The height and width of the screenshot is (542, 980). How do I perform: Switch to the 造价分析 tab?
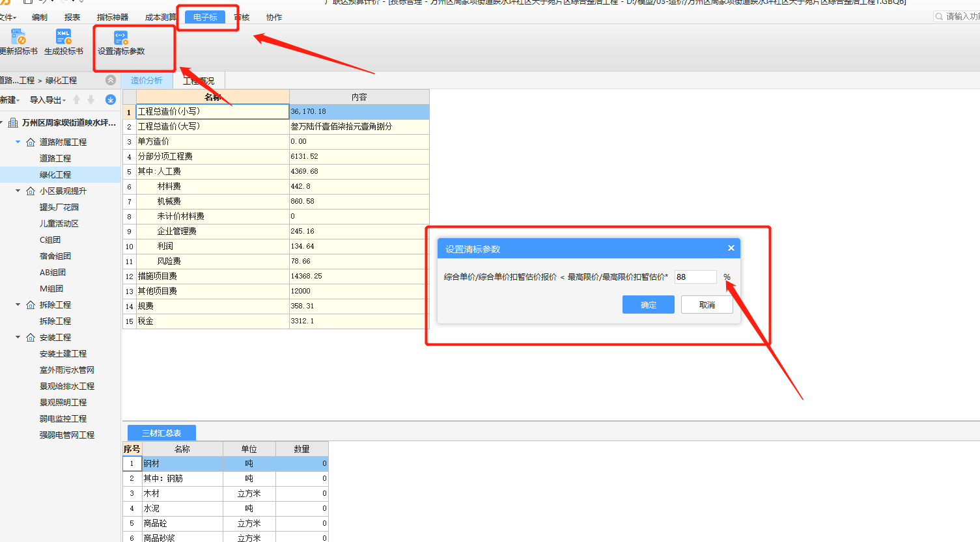click(147, 80)
